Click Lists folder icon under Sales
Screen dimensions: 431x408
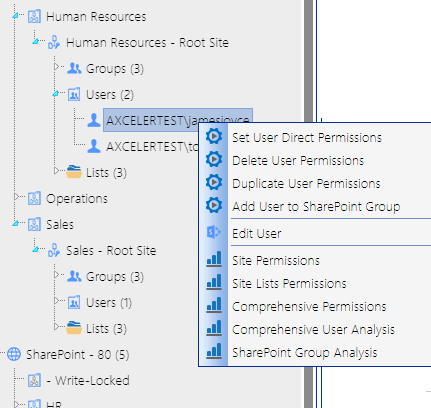74,328
